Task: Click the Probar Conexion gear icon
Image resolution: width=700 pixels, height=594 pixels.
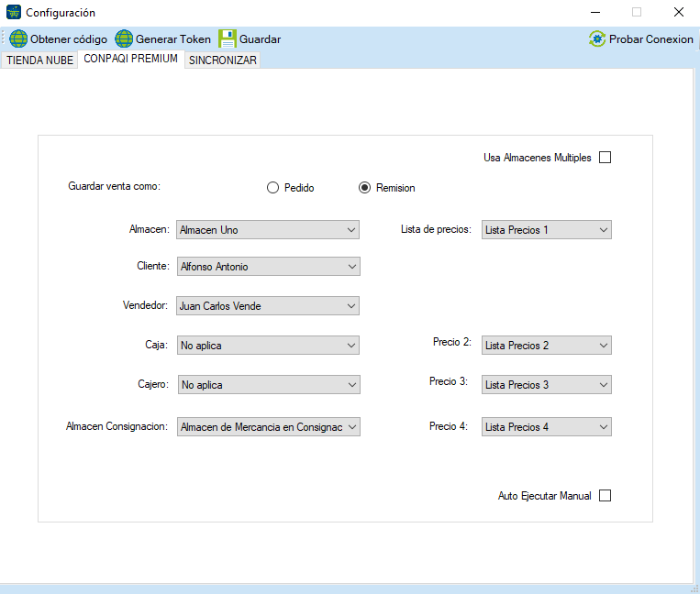Action: (597, 38)
